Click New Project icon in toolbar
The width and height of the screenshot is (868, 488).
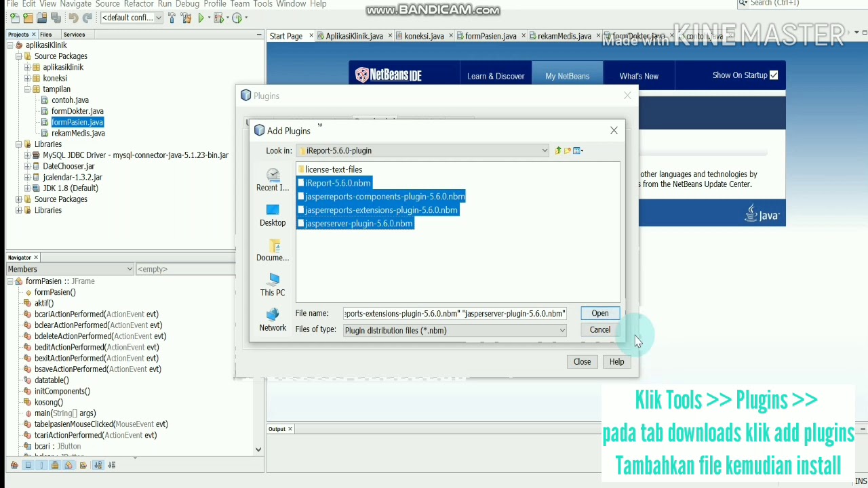point(28,18)
